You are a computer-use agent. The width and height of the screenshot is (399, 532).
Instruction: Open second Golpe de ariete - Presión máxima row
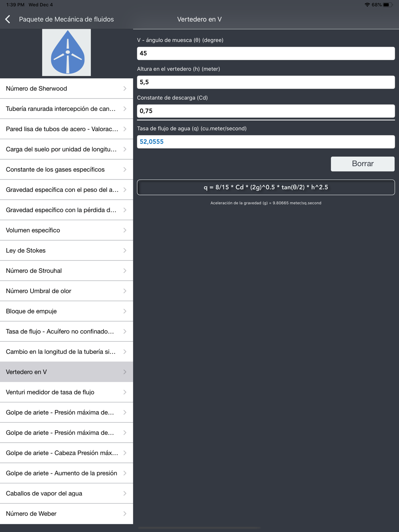point(66,433)
